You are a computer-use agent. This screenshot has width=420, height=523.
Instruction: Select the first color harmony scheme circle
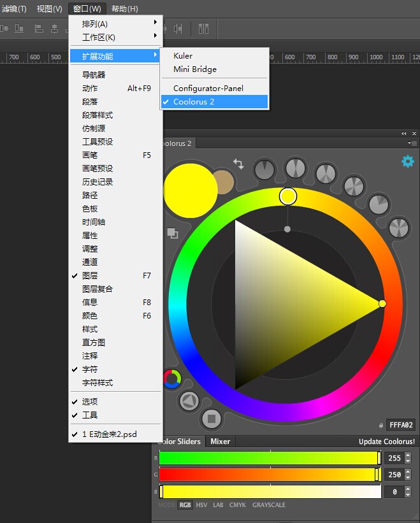[x=264, y=169]
